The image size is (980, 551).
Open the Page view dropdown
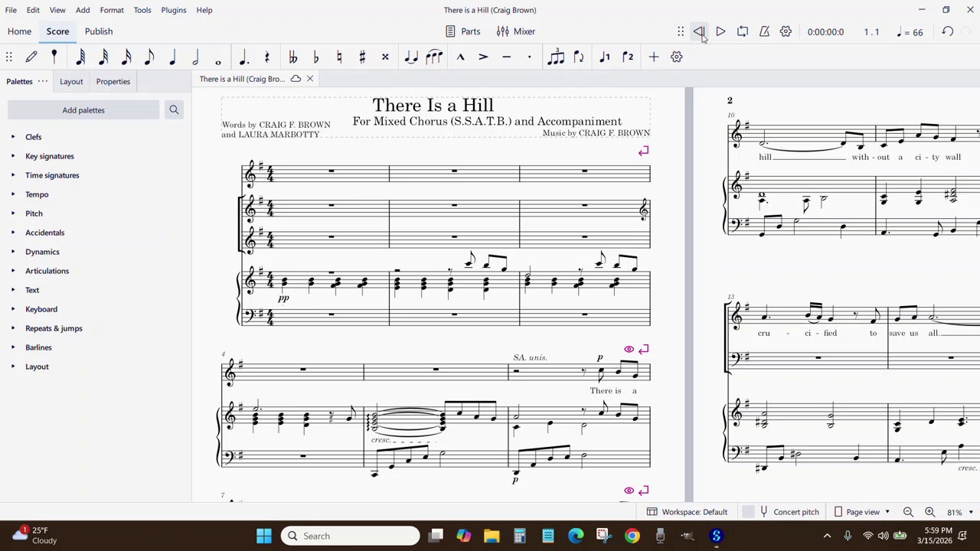click(x=863, y=512)
